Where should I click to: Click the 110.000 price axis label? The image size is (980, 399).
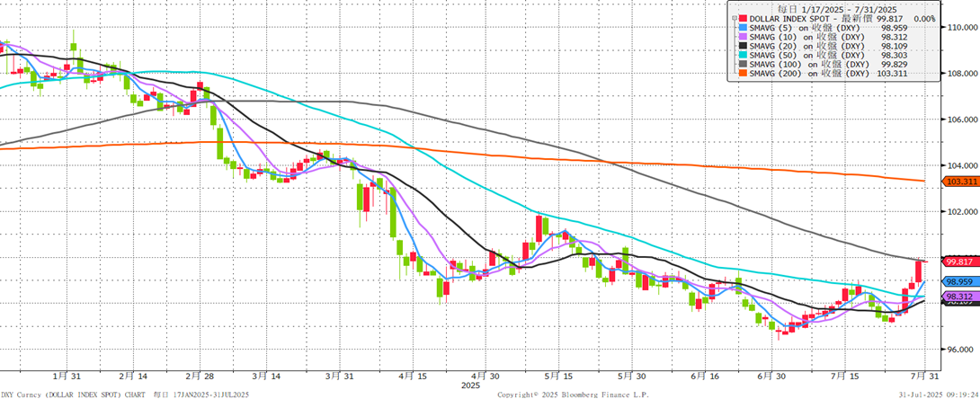click(963, 28)
